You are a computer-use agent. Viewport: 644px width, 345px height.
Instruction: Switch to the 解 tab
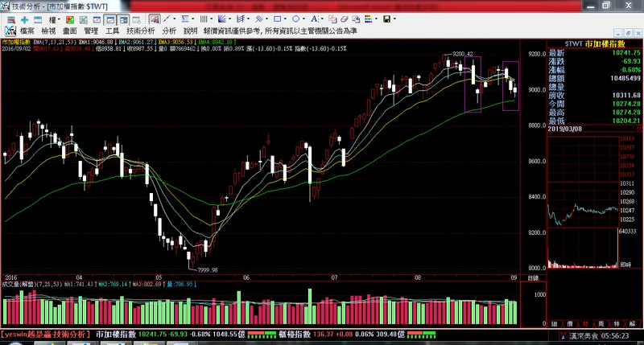pos(632,323)
